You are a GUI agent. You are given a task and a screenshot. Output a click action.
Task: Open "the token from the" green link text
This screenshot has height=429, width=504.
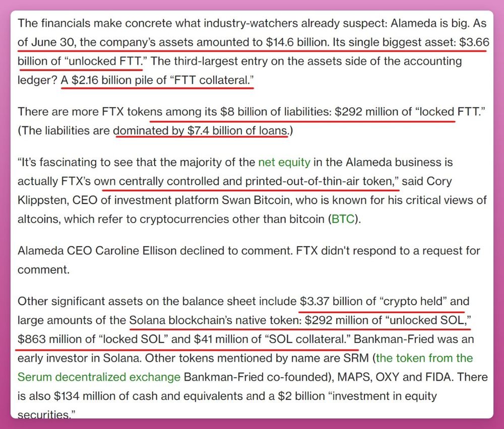[x=424, y=358]
